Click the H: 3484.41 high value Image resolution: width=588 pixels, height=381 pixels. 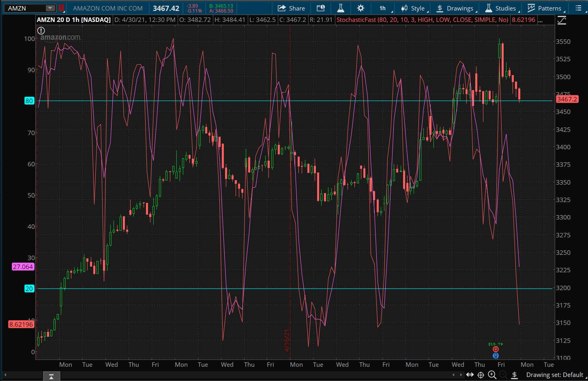click(x=230, y=19)
